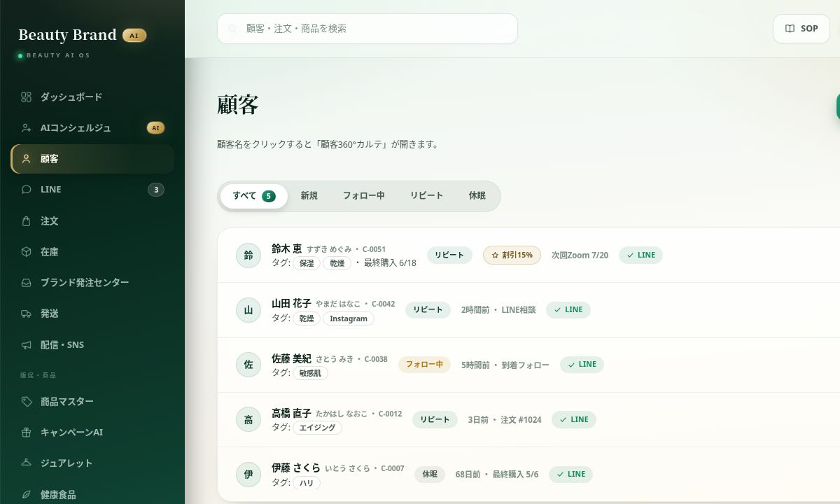Click the 佐 avatar circle

(x=248, y=365)
